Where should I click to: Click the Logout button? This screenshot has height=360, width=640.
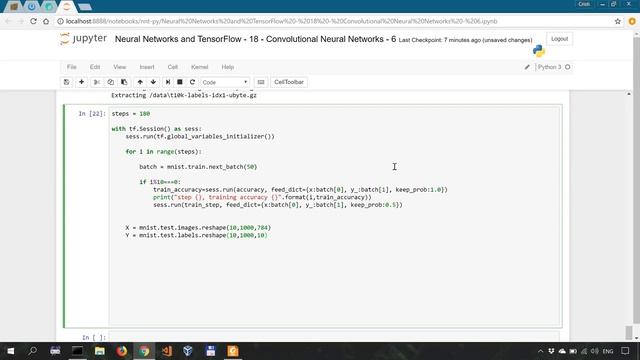tap(559, 39)
